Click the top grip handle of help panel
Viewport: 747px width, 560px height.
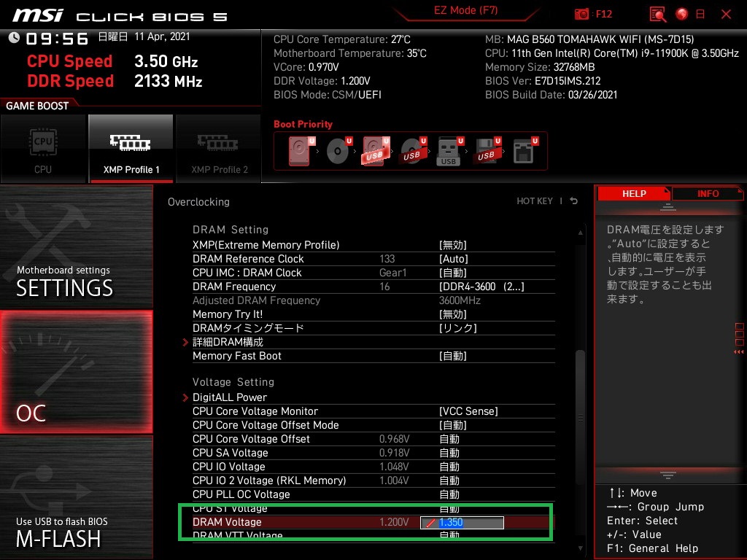coord(668,207)
